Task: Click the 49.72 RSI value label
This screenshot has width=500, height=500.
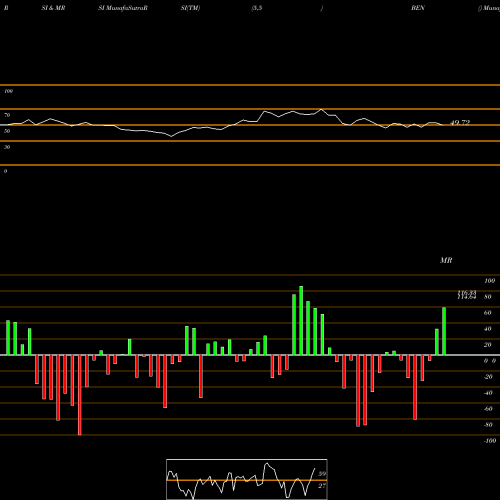Action: click(460, 123)
